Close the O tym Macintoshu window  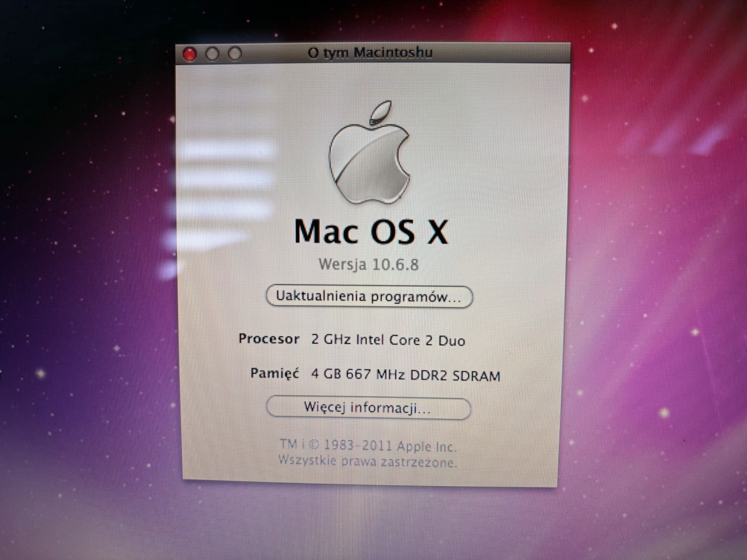[x=190, y=54]
